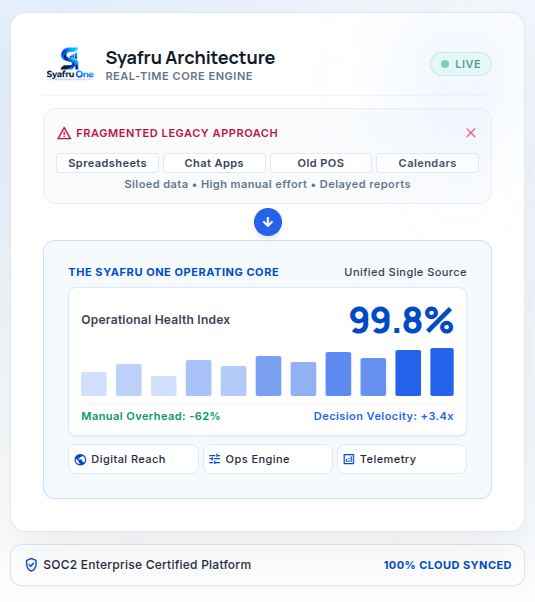Select the Old POS chip

click(x=321, y=163)
